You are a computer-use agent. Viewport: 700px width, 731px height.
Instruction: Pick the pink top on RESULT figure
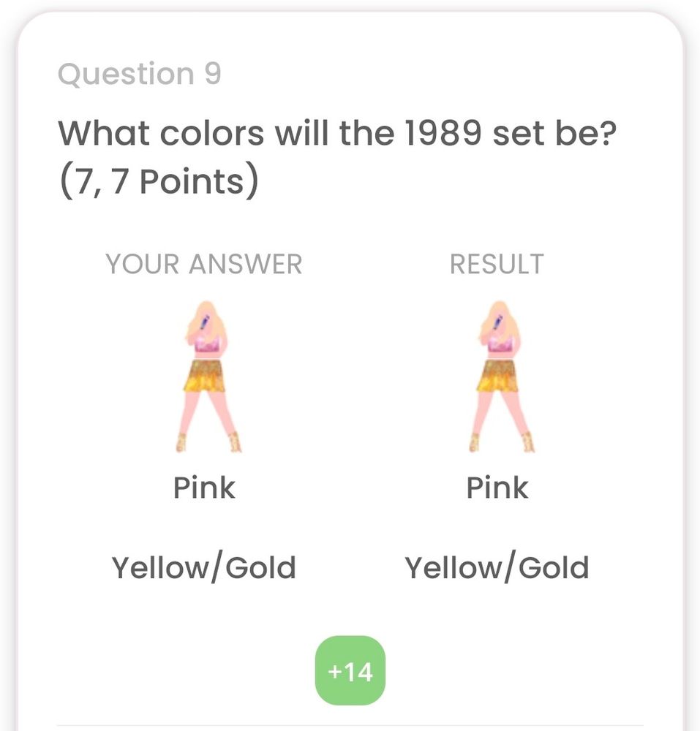coord(501,344)
